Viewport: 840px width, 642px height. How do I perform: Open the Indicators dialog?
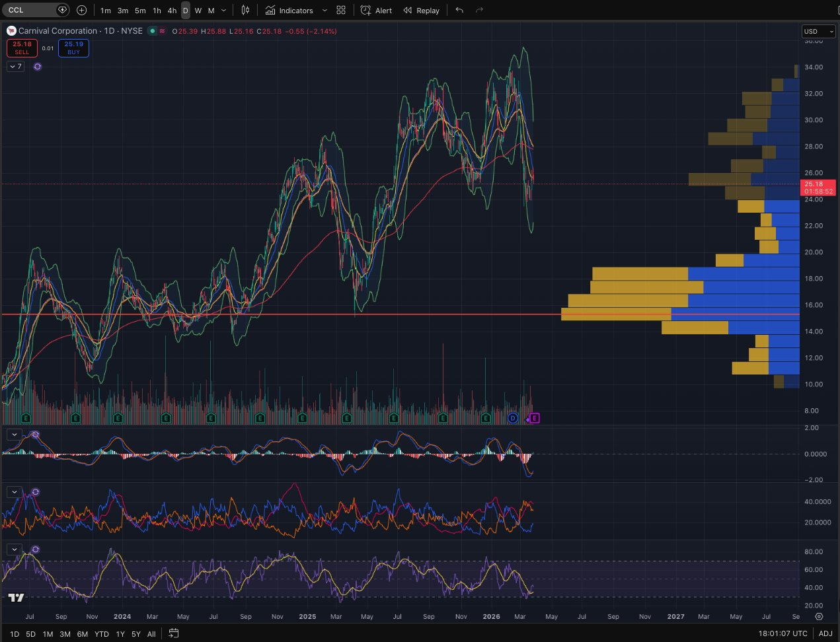tap(289, 11)
